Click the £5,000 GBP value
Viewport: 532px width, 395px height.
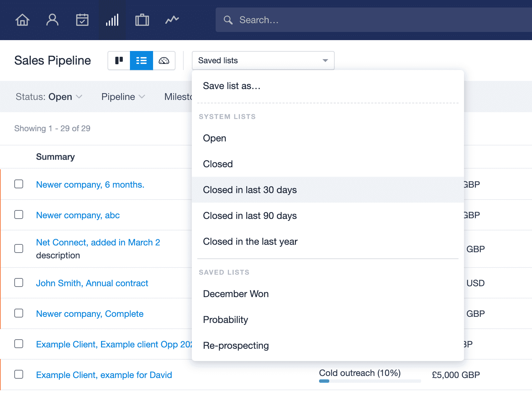click(x=456, y=375)
